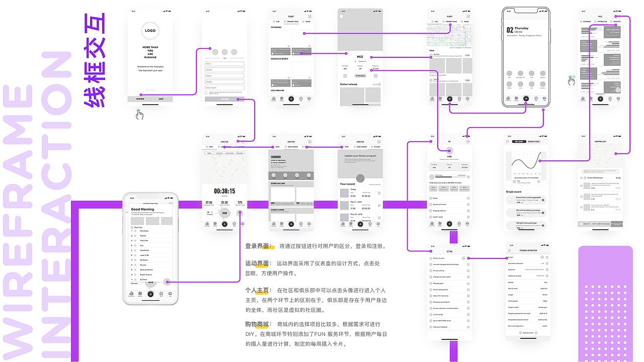
Task: Click circle icon right of RUN on timer screen
Action: (x=240, y=213)
